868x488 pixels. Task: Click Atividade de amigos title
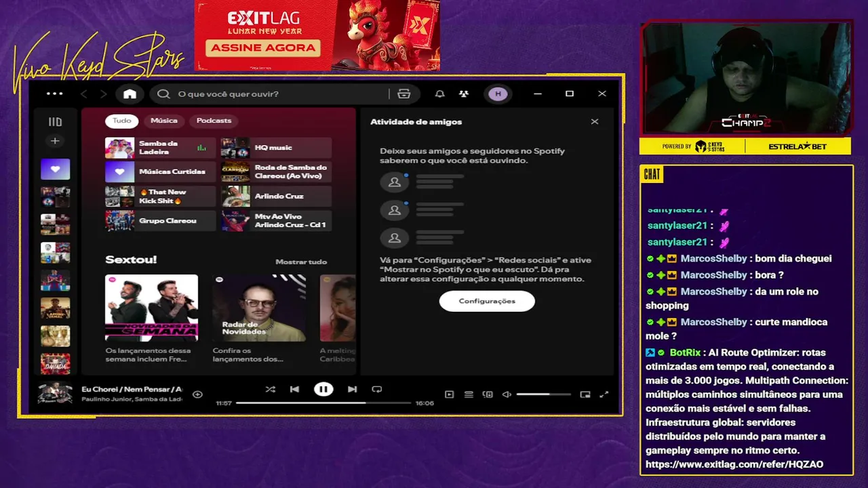point(416,122)
